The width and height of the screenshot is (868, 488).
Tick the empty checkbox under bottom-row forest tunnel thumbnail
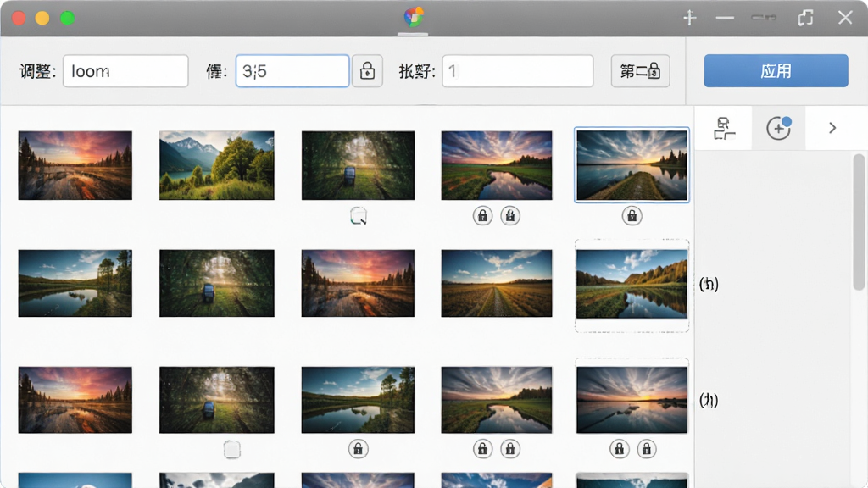[232, 449]
